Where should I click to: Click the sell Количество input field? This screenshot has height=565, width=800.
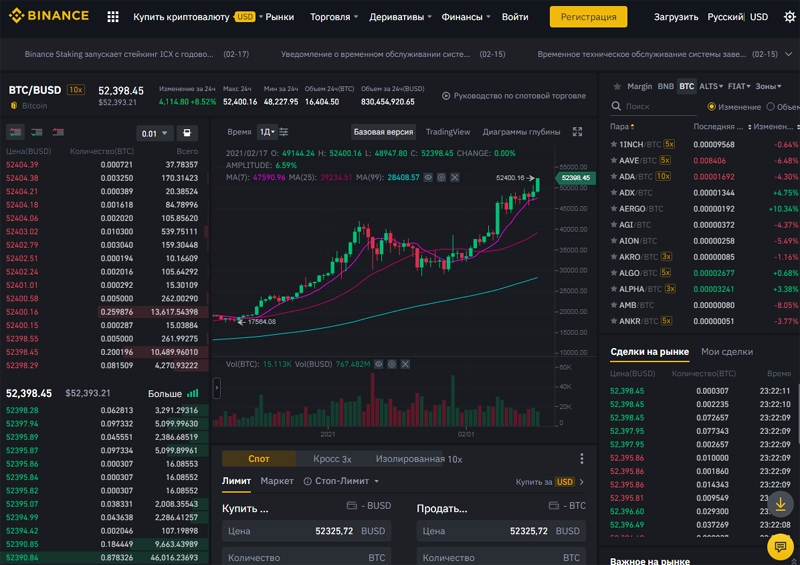[x=501, y=557]
